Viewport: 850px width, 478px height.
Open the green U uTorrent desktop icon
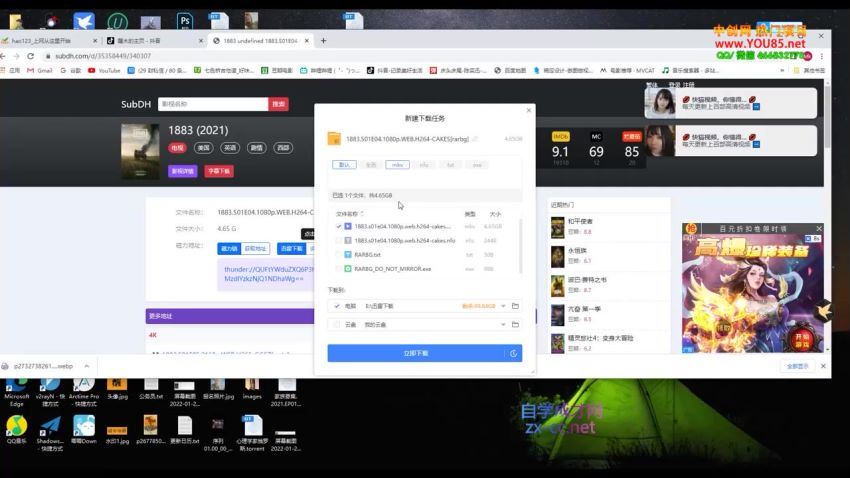(x=117, y=22)
